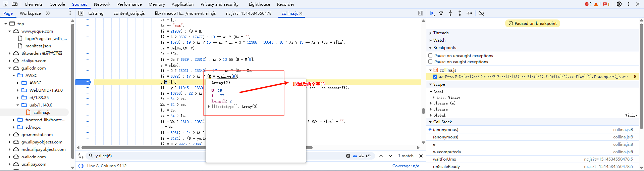Viewport: 644px width, 171px height.
Task: Expand the Global scope entry
Action: pyautogui.click(x=431, y=115)
